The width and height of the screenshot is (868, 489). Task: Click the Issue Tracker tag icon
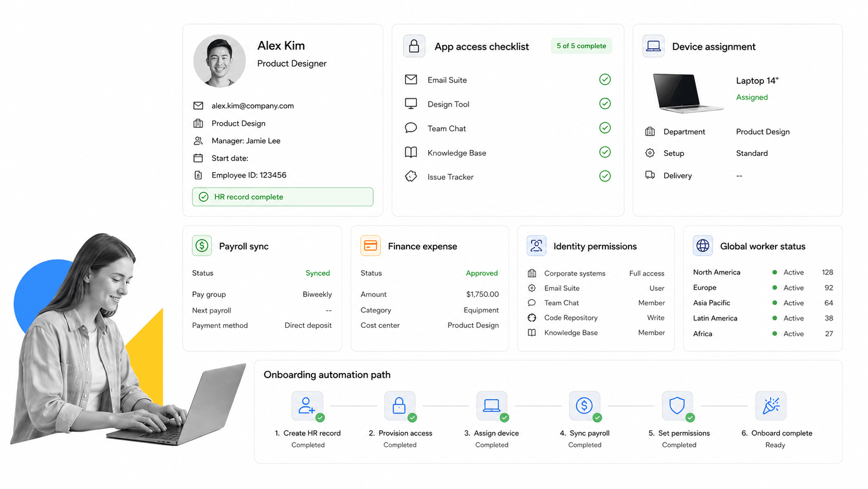(x=411, y=176)
